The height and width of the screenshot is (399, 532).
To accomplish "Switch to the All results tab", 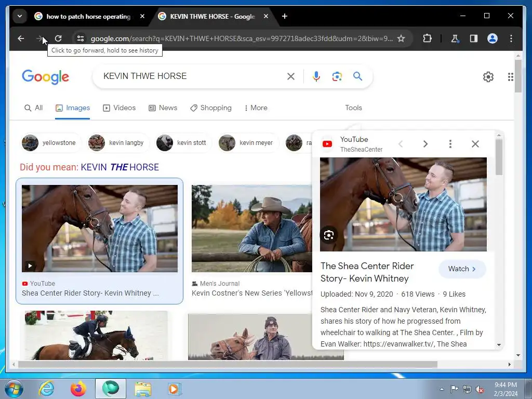I will coord(34,108).
